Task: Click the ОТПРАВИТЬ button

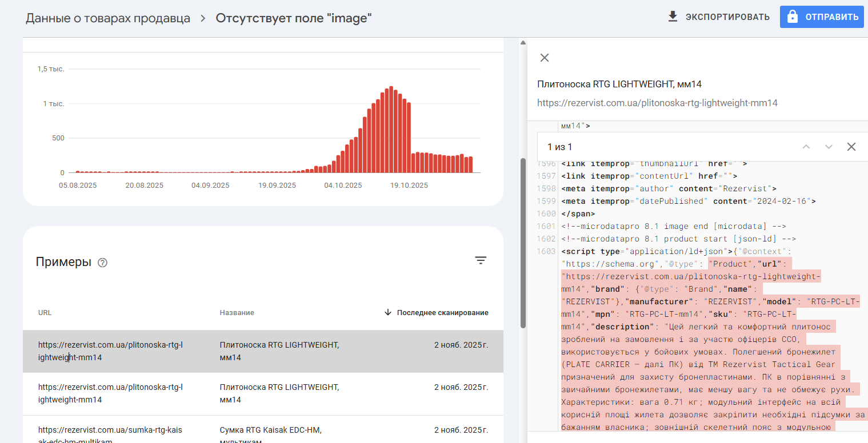Action: [x=822, y=17]
